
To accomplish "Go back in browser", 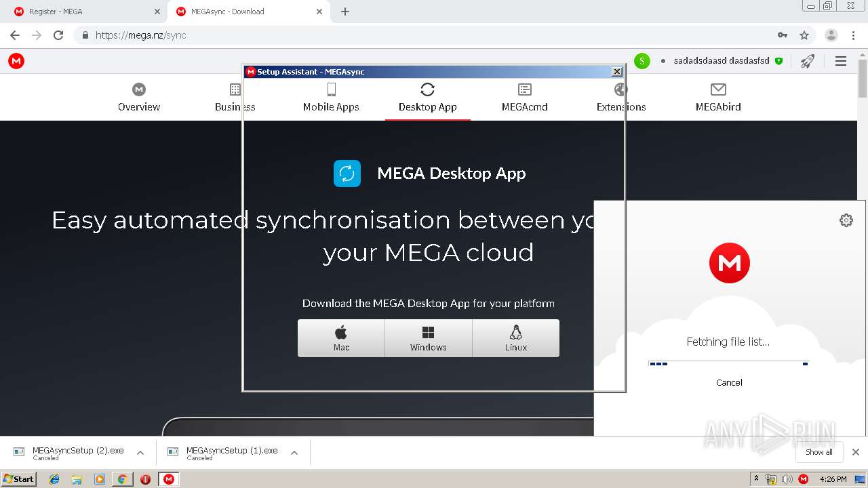I will click(15, 35).
